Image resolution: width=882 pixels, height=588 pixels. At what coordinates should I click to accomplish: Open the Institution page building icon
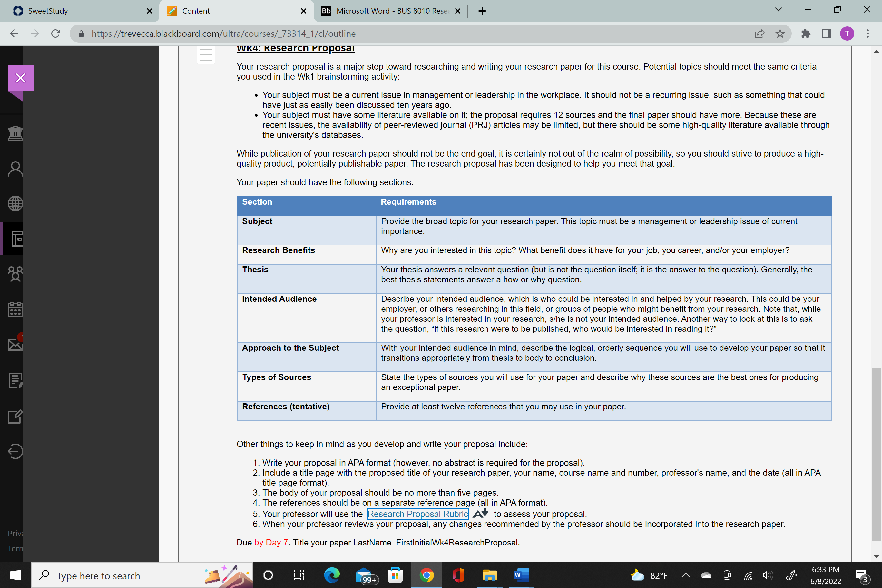click(15, 133)
